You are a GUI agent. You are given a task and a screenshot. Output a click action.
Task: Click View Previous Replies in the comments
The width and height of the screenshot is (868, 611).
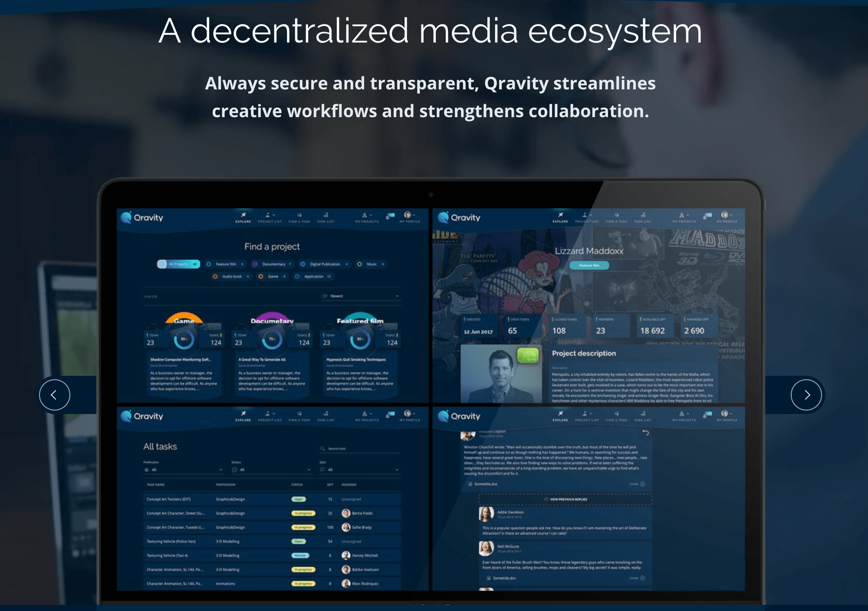566,499
